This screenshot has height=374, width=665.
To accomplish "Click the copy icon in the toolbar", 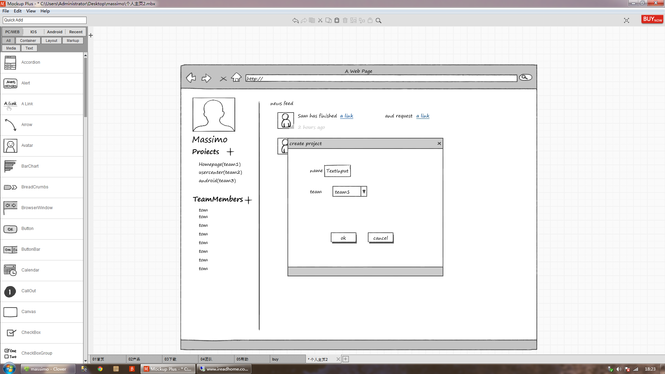I will (328, 20).
